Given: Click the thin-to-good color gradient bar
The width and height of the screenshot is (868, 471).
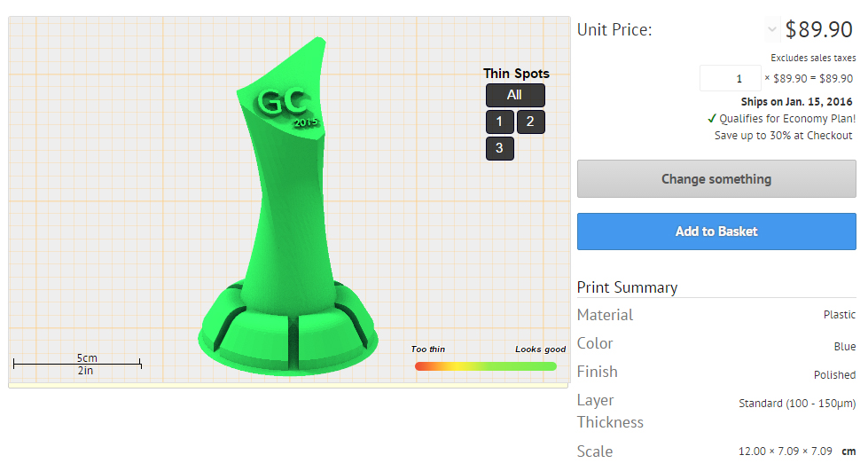Looking at the screenshot, I should (486, 366).
